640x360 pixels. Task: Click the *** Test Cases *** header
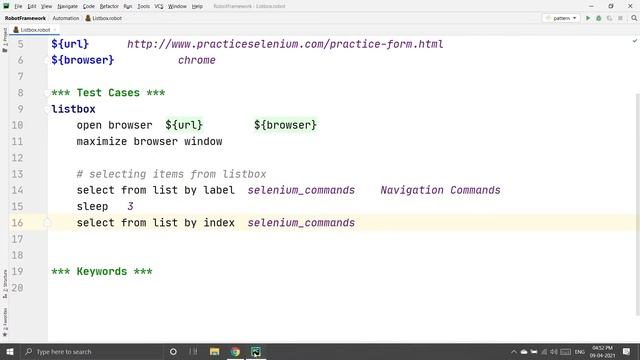(x=108, y=93)
